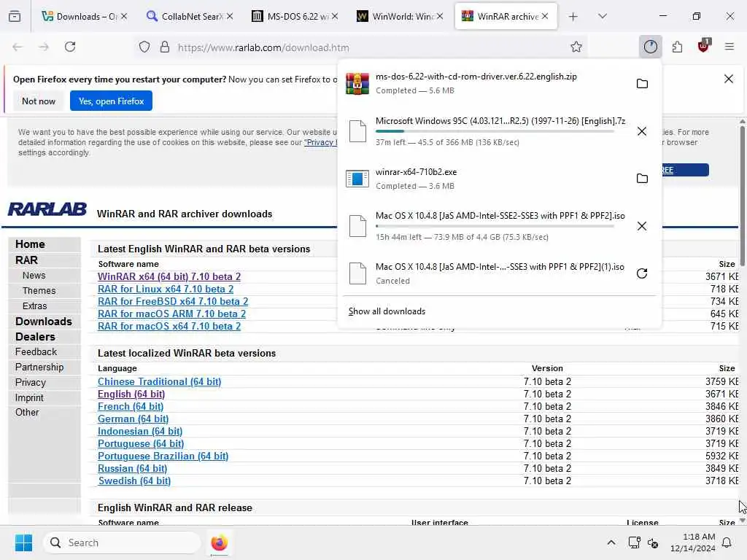The height and width of the screenshot is (560, 747).
Task: Open a new tab with plus button
Action: 573,17
